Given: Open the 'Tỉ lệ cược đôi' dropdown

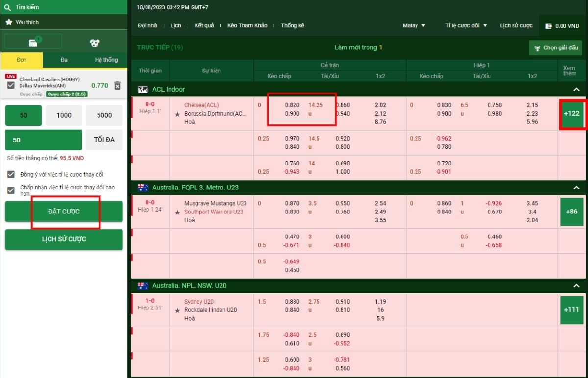Looking at the screenshot, I should pyautogui.click(x=466, y=25).
